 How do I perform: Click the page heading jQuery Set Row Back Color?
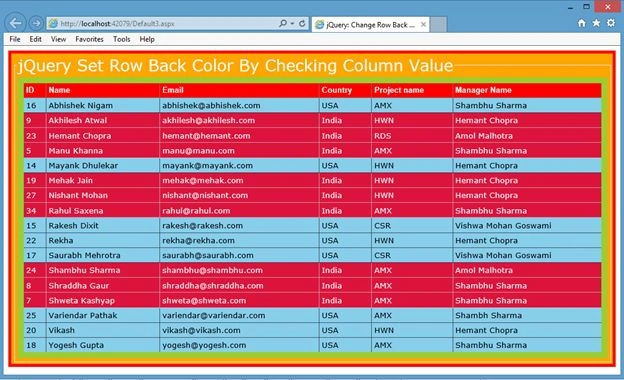pyautogui.click(x=235, y=66)
